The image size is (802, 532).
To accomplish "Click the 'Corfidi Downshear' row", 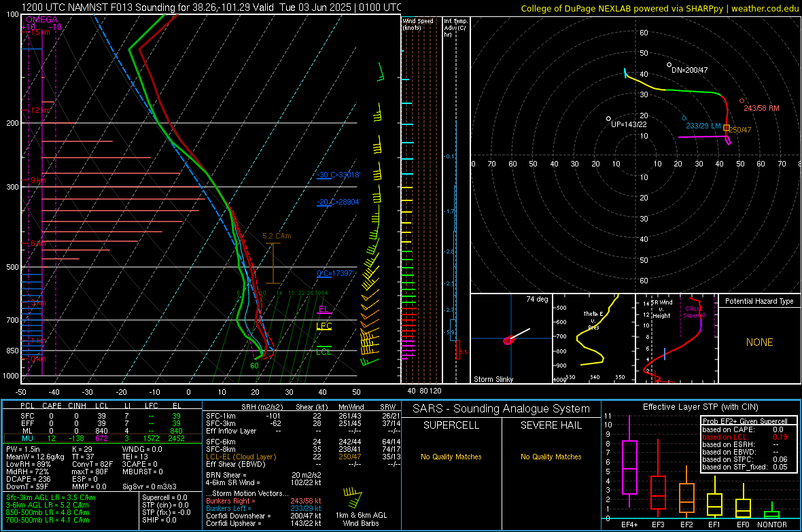I will (264, 516).
